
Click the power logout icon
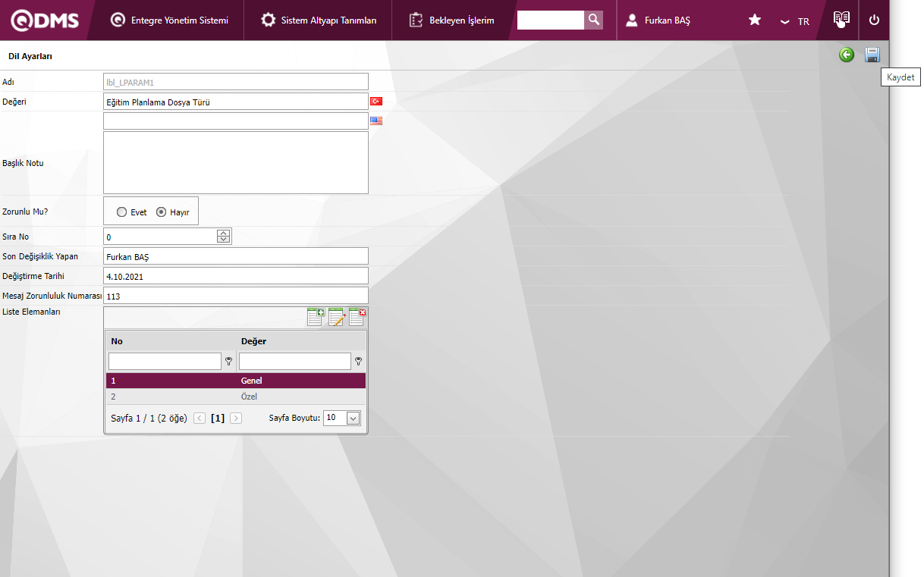click(x=874, y=20)
